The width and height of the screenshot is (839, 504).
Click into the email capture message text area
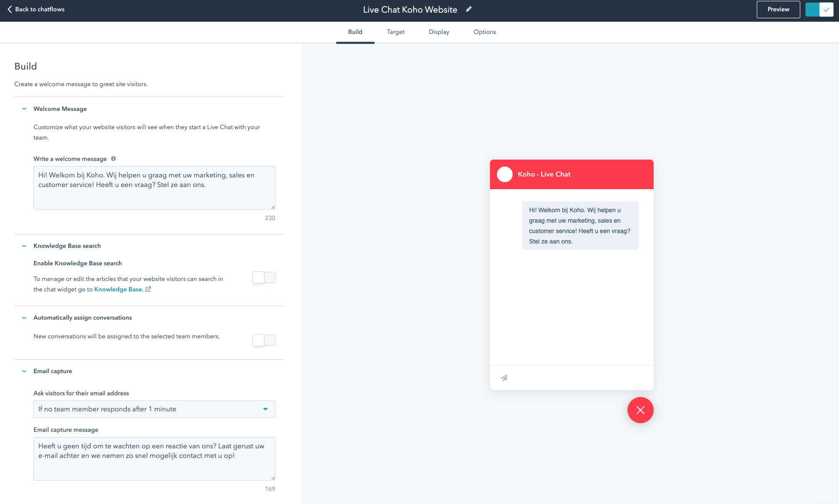coord(154,459)
